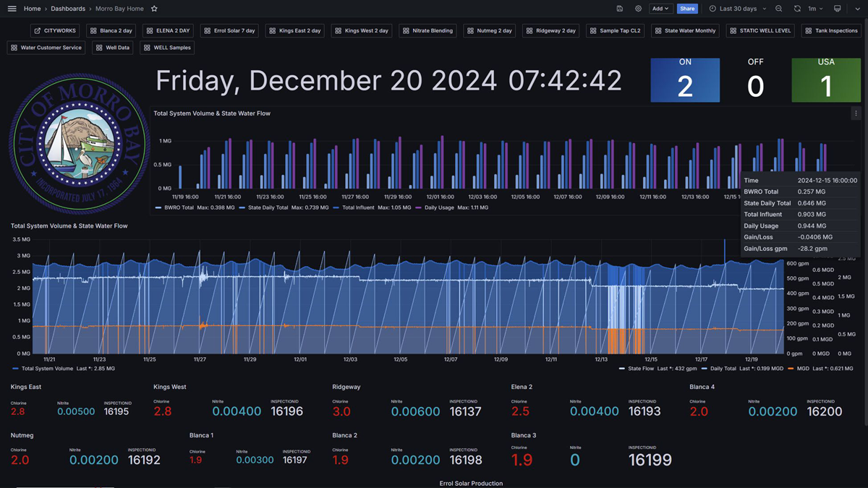Click Blanca 2 inspection ID 16198

[x=466, y=460]
